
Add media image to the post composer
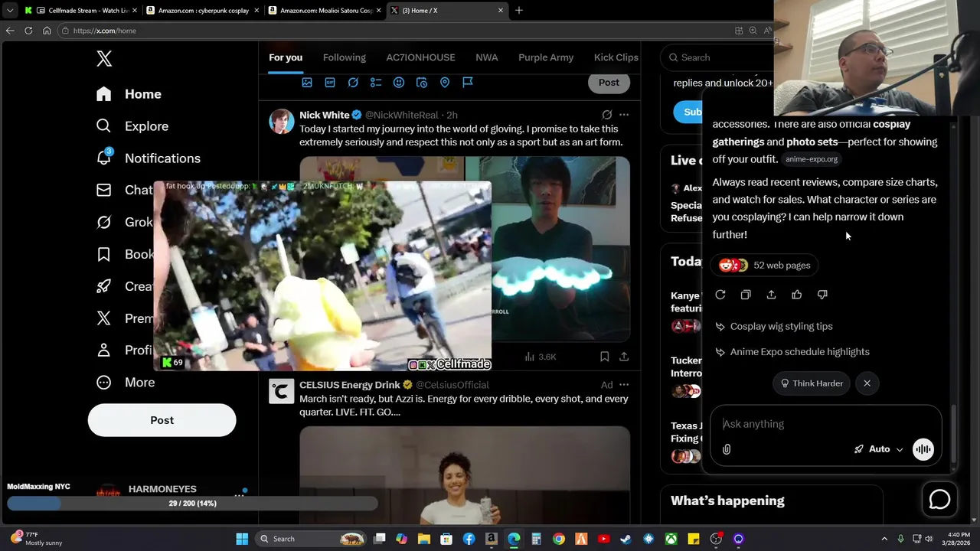[307, 83]
